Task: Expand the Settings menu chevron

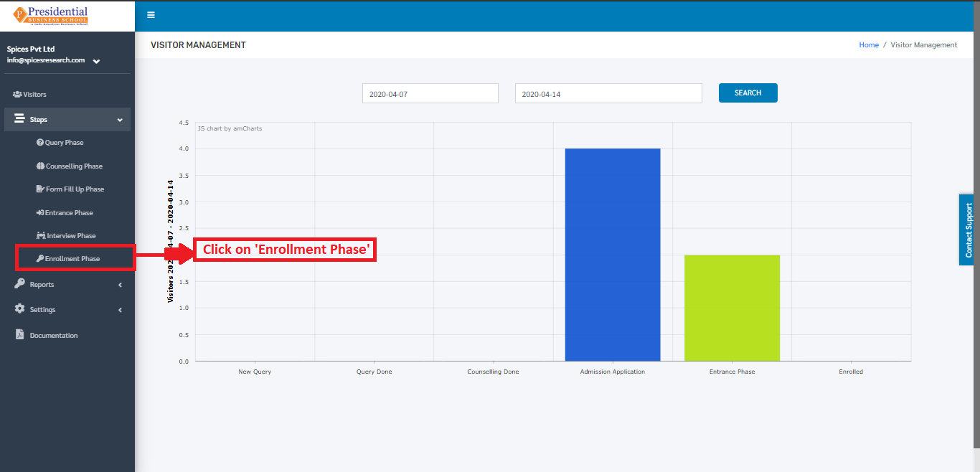Action: (120, 310)
